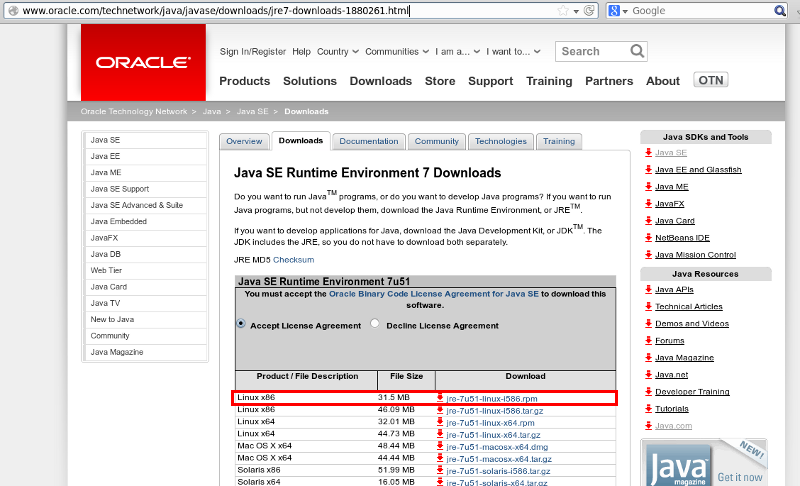Switch to the Training tab
The height and width of the screenshot is (486, 800).
tap(559, 141)
